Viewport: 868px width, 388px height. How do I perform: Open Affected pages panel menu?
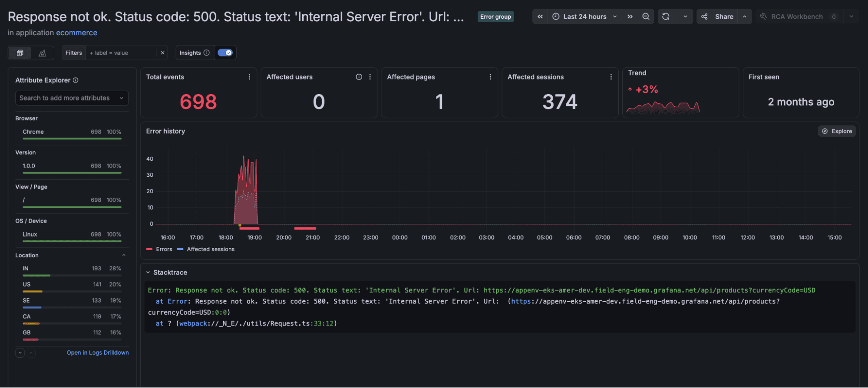pos(490,77)
